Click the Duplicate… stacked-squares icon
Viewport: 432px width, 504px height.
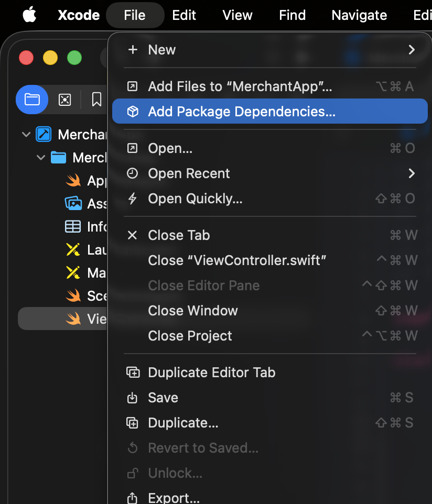point(132,423)
